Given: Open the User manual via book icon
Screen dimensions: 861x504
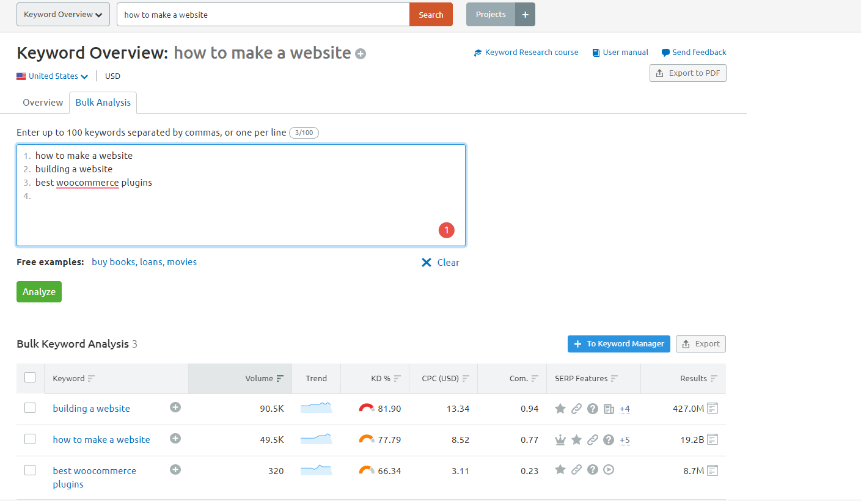Looking at the screenshot, I should pyautogui.click(x=596, y=52).
